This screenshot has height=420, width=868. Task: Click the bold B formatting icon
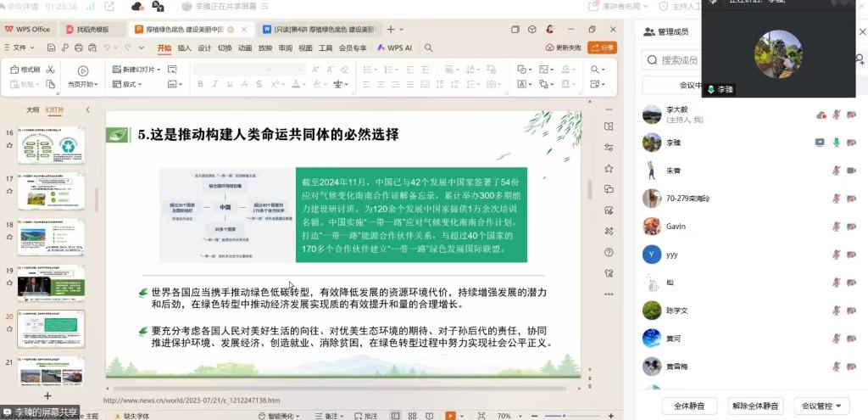click(200, 84)
